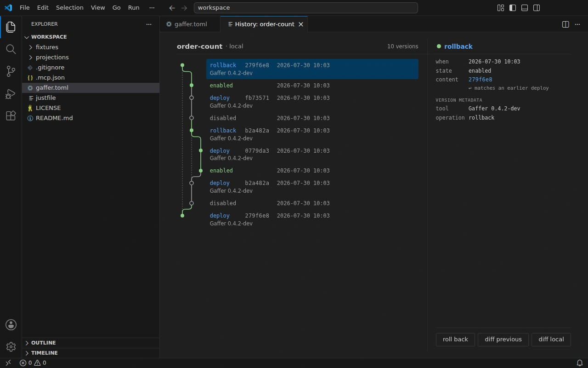The width and height of the screenshot is (588, 368).
Task: Open the Edit menu
Action: pyautogui.click(x=43, y=8)
